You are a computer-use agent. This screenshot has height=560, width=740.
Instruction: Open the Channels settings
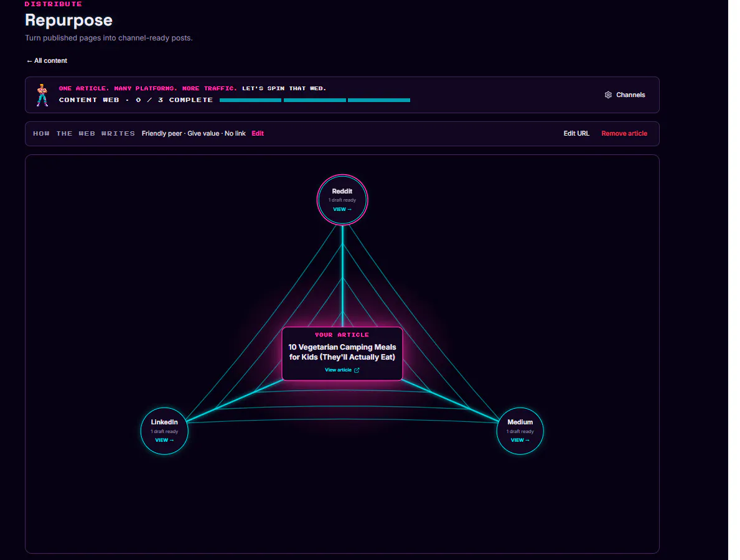point(624,95)
